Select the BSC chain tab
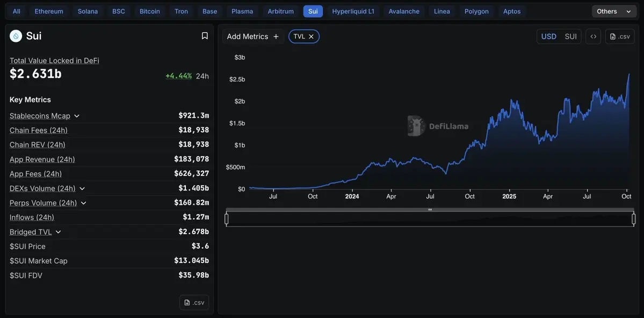Screen dimensions: 644x318 pos(119,11)
